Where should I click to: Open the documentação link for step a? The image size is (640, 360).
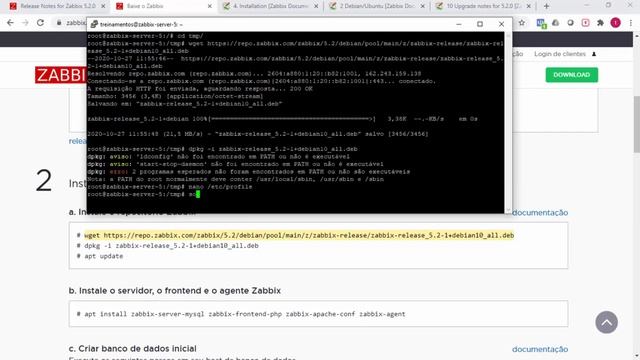pos(540,213)
